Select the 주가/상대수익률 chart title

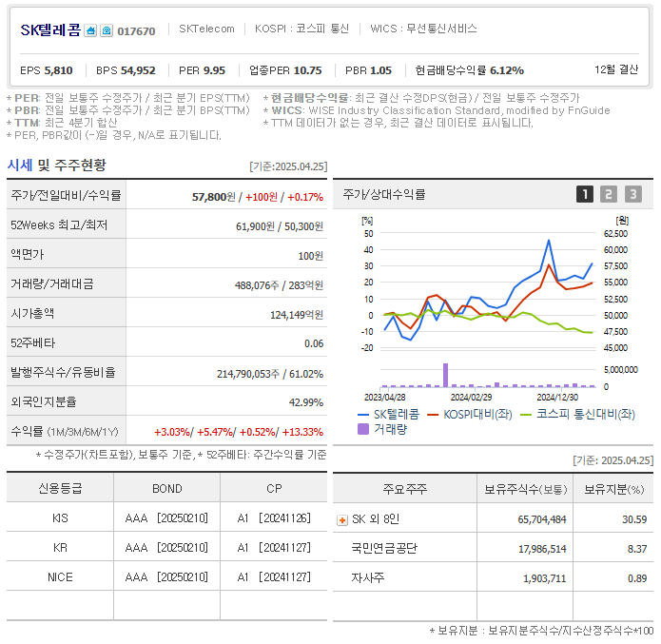click(384, 194)
